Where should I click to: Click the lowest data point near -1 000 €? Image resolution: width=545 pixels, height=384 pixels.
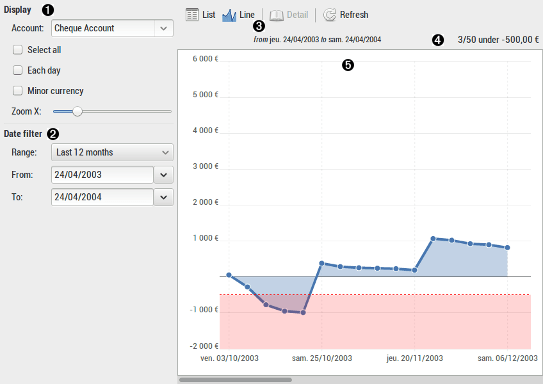(303, 312)
